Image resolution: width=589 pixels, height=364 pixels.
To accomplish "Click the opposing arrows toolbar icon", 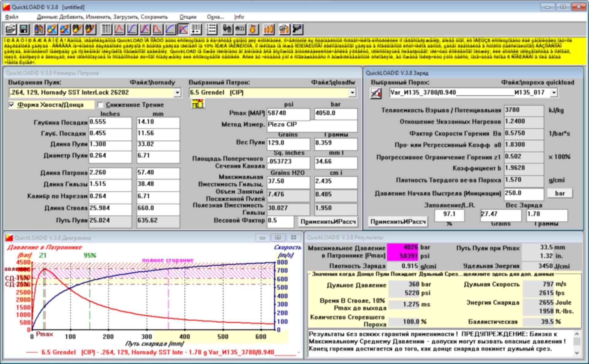I will [227, 29].
